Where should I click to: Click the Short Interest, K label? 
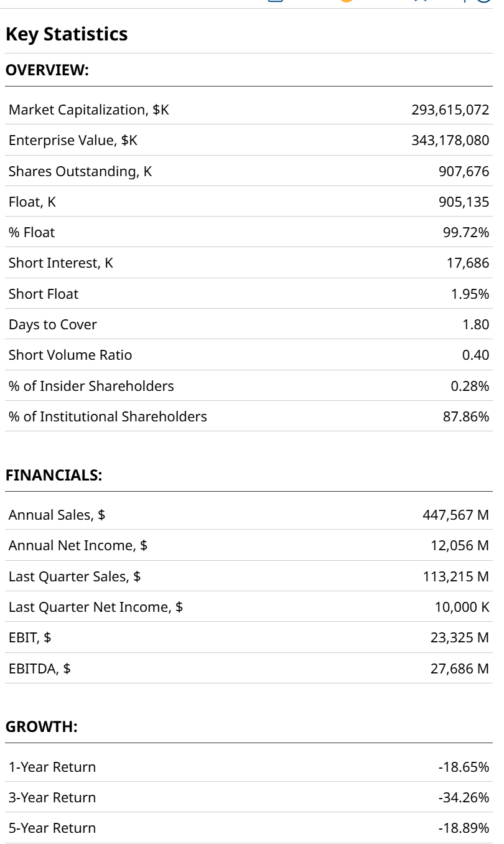pyautogui.click(x=61, y=263)
